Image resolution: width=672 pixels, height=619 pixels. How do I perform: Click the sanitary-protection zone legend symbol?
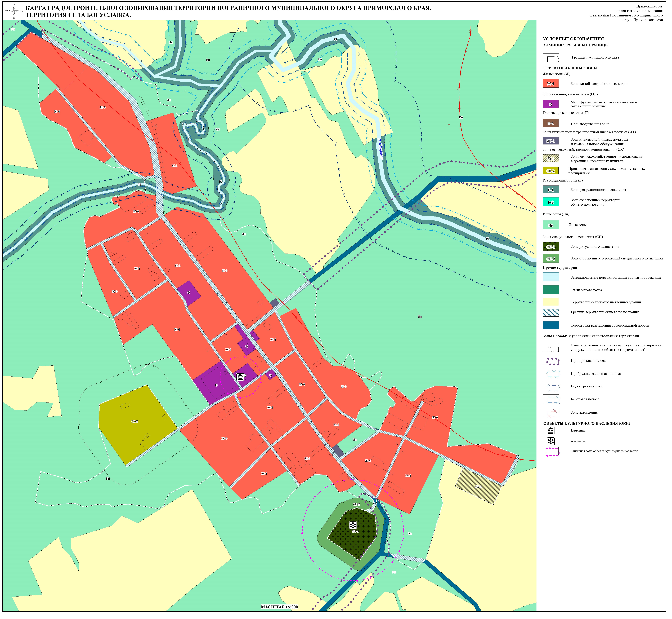(551, 348)
